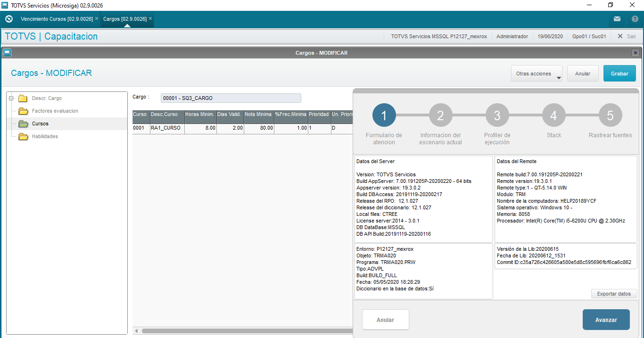The height and width of the screenshot is (338, 644).
Task: Select the 80.00 nota minima cell
Action: (x=259, y=128)
